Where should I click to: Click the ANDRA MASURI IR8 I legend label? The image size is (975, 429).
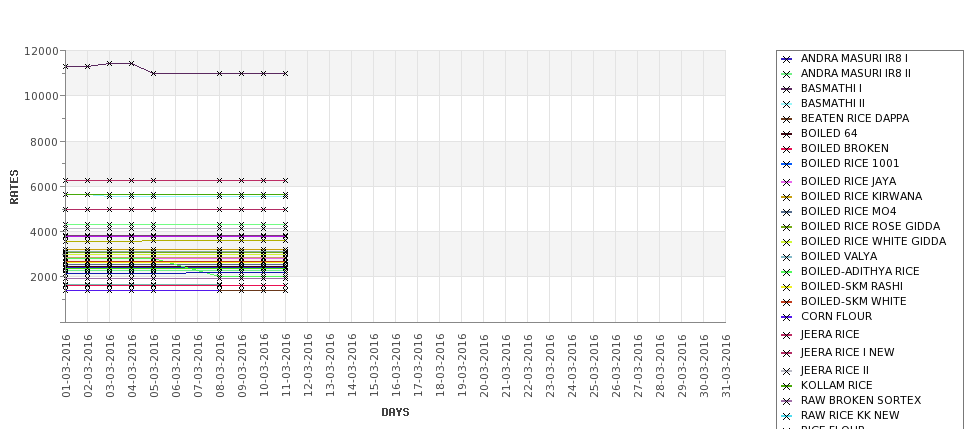[854, 58]
